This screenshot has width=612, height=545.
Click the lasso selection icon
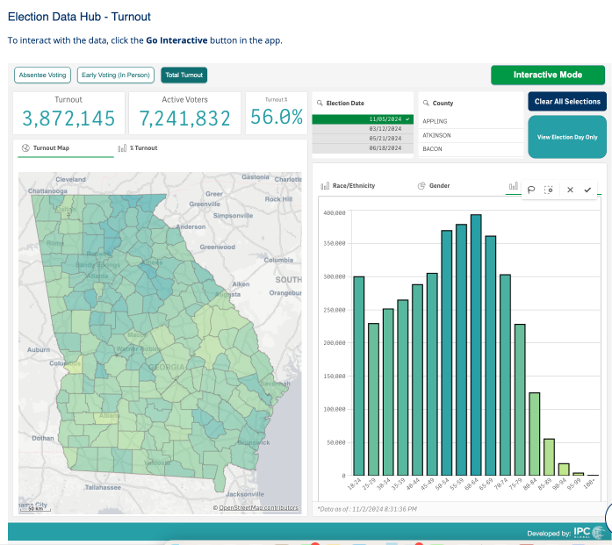pyautogui.click(x=531, y=188)
